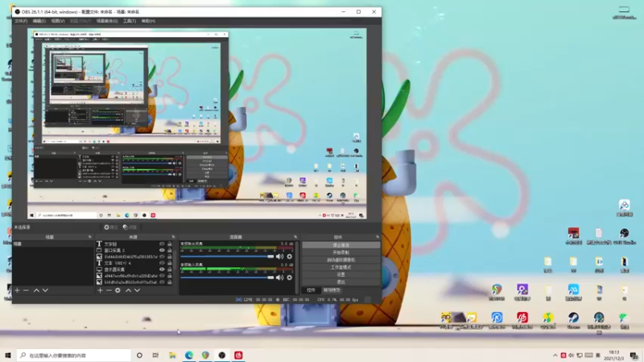Open 工具(T) menu
The height and width of the screenshot is (362, 644).
pyautogui.click(x=130, y=21)
